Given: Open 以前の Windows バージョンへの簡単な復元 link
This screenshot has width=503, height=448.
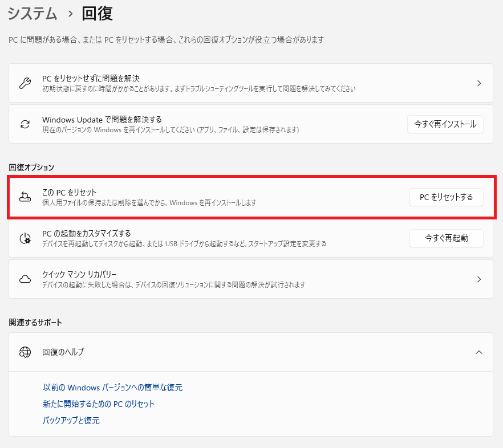Looking at the screenshot, I should coord(112,388).
